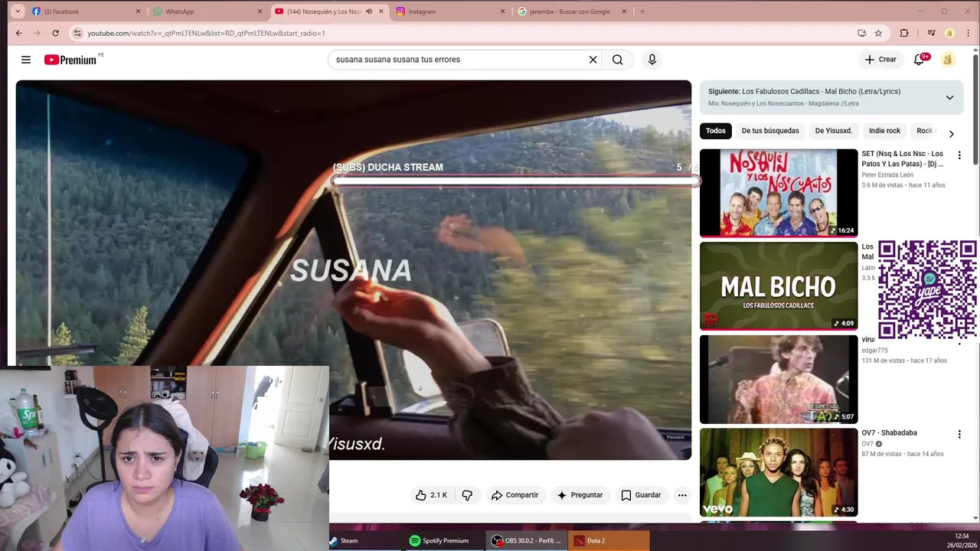This screenshot has width=980, height=551.
Task: Open OV7 Shabadaba video thumbnail
Action: click(x=779, y=472)
